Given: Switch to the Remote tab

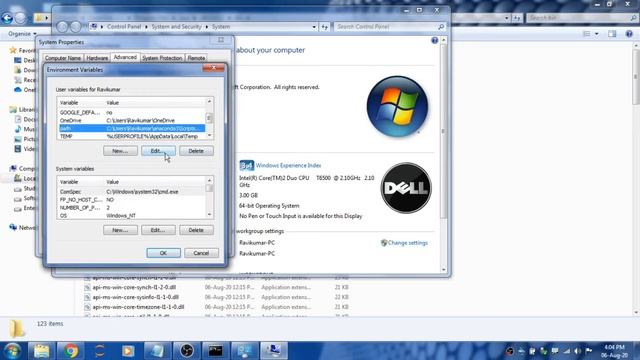Looking at the screenshot, I should (196, 58).
